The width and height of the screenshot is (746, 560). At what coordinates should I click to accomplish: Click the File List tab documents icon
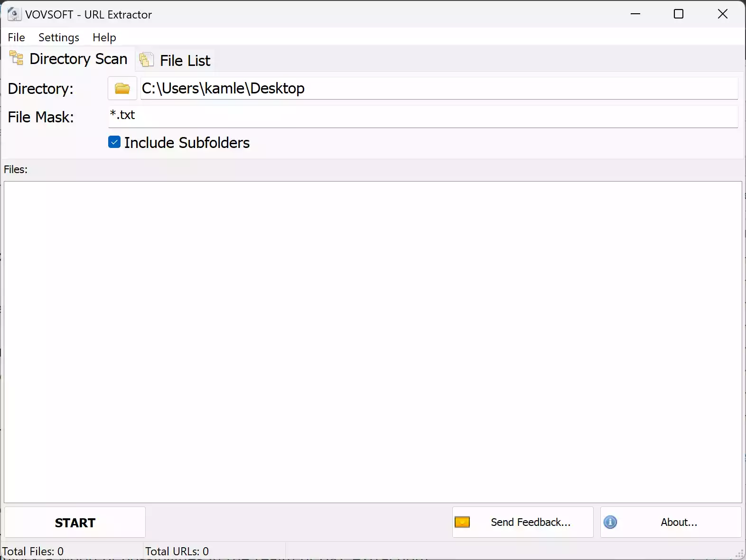coord(147,60)
